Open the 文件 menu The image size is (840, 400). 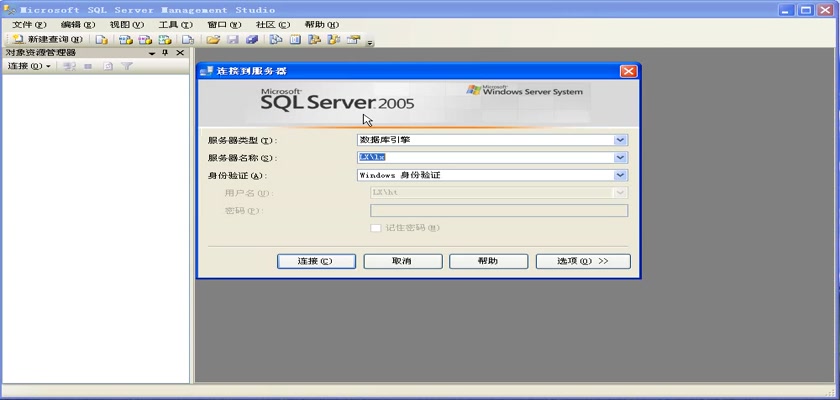click(29, 25)
